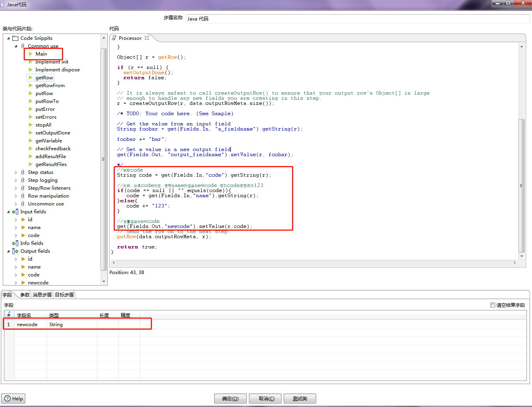Image resolution: width=532 pixels, height=407 pixels.
Task: Collapse the Common use node
Action: tap(16, 46)
